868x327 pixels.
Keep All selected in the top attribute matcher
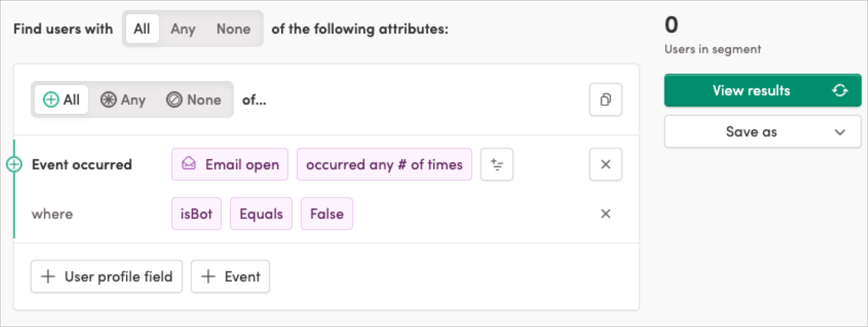tap(142, 29)
